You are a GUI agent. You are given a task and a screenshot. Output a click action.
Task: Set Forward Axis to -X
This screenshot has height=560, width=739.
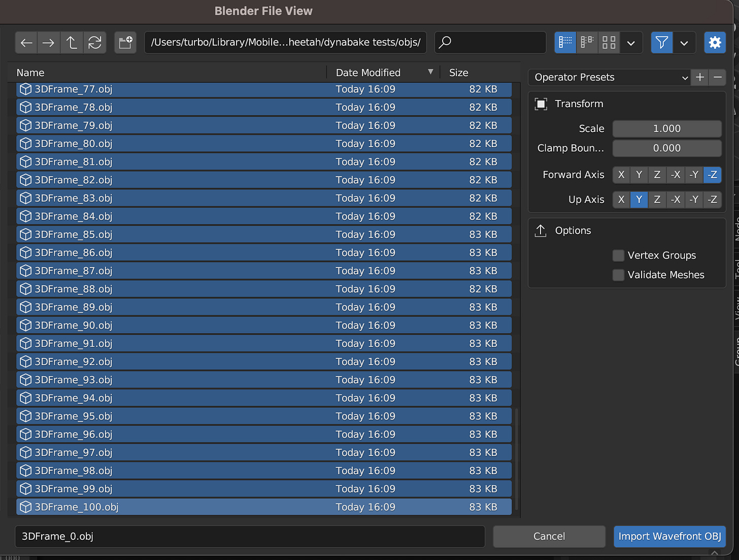pyautogui.click(x=676, y=175)
